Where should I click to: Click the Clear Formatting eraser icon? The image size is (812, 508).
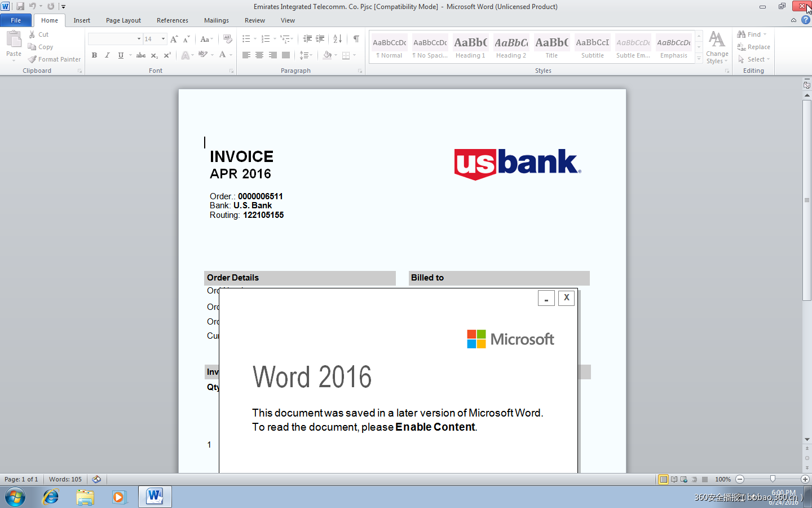tap(227, 39)
